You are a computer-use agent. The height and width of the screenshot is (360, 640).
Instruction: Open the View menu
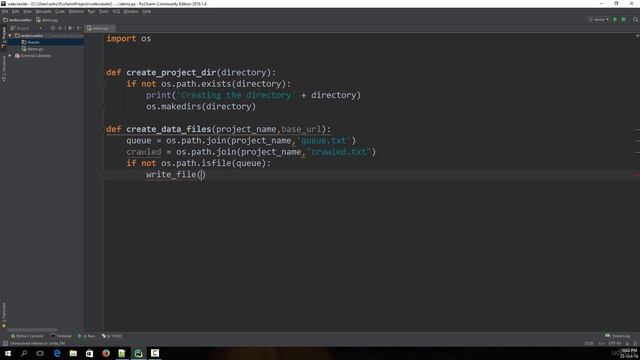(27, 11)
